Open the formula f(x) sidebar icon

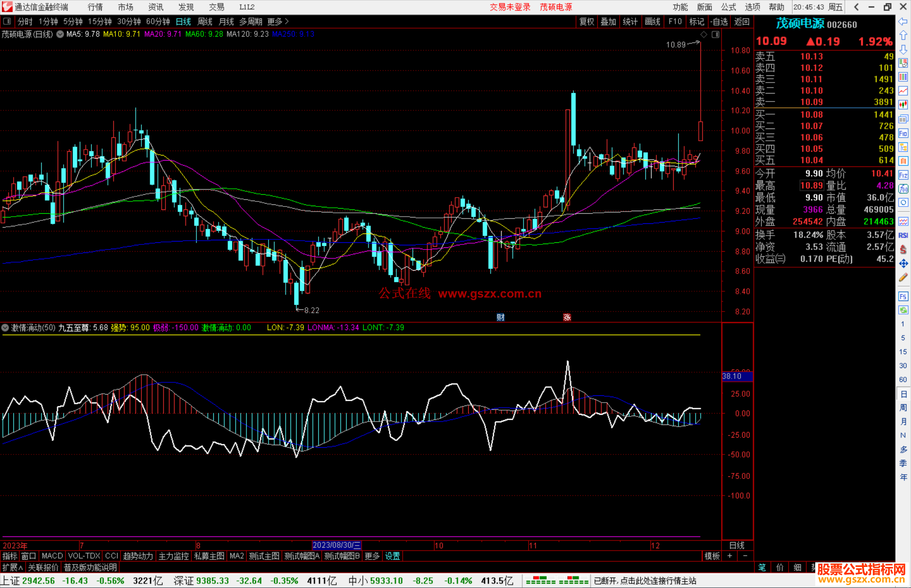click(903, 189)
